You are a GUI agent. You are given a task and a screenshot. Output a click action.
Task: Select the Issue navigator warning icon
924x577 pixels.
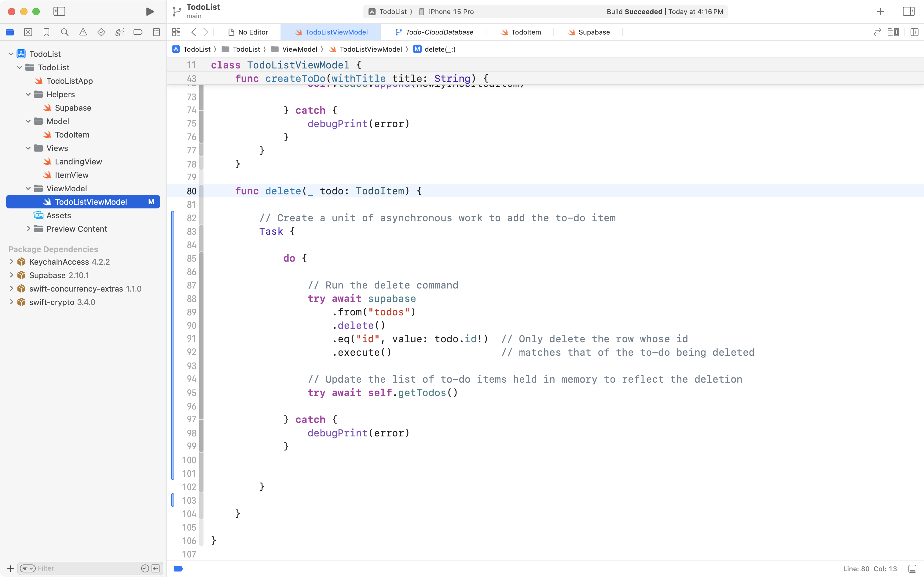point(83,32)
